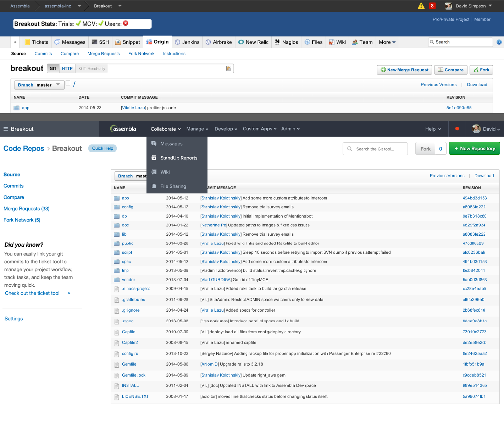This screenshot has height=444, width=504.
Task: Choose StandUp Reports from Collaborate menu
Action: (177, 158)
